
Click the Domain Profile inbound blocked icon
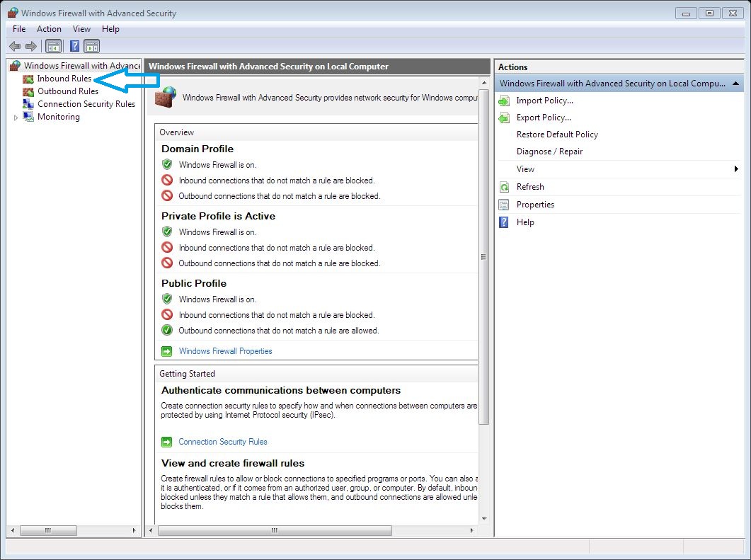click(166, 180)
